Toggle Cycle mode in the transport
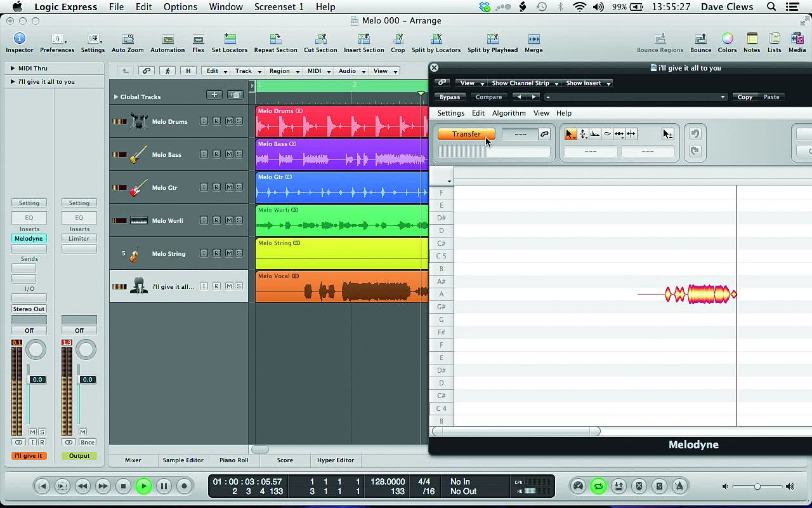Screen dimensions: 812x508 coord(598,486)
